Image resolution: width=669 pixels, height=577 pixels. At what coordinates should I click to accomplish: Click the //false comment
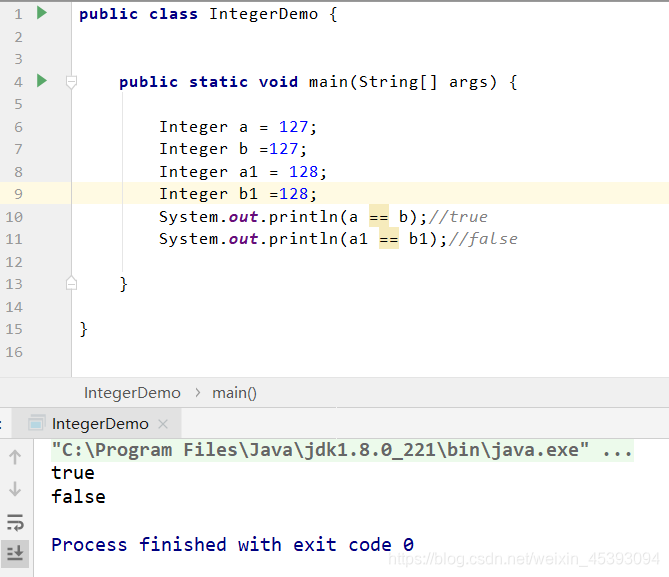click(x=483, y=239)
